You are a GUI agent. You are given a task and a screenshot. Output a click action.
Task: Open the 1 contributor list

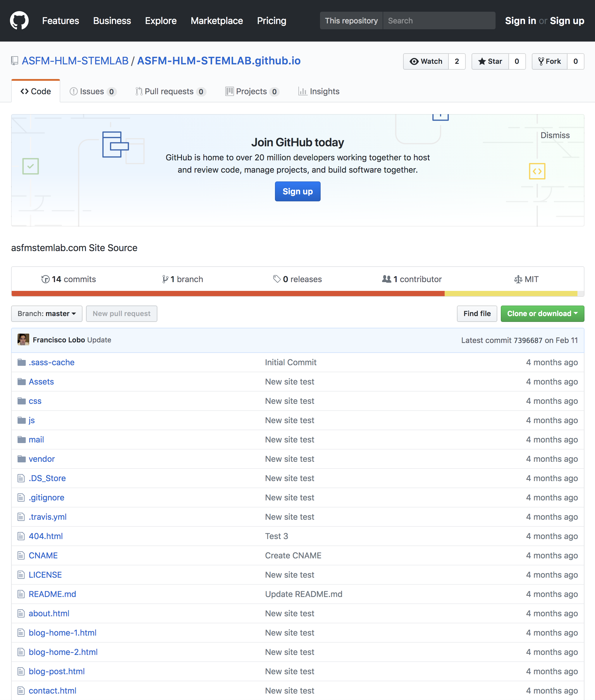pyautogui.click(x=412, y=279)
